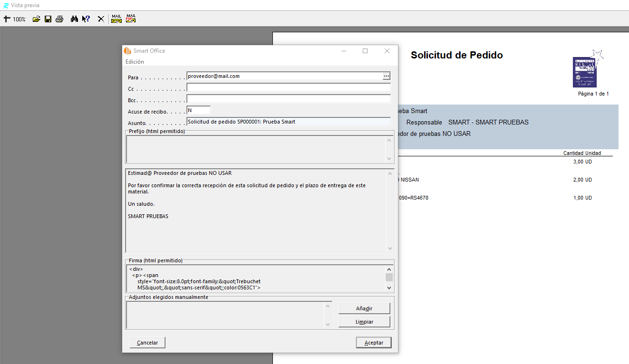
Task: Click inside the Prefijo text area
Action: [x=256, y=149]
